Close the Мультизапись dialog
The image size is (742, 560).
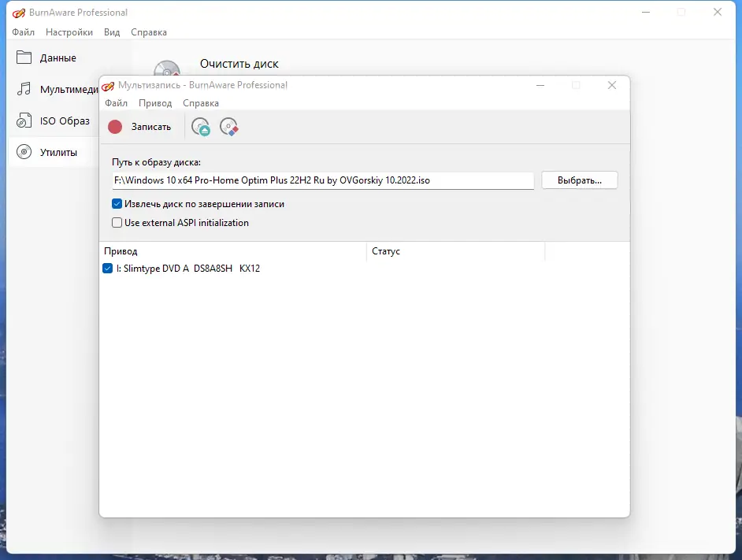(612, 85)
